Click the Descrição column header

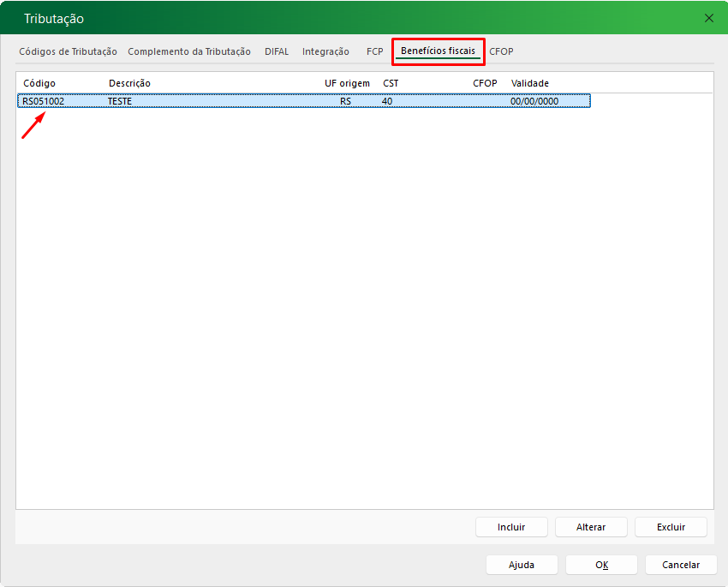click(129, 83)
